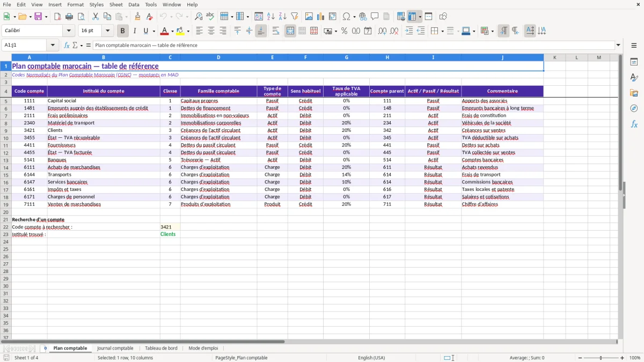Select row 10 header
Screen dimensions: 644x362
[x=6, y=138]
